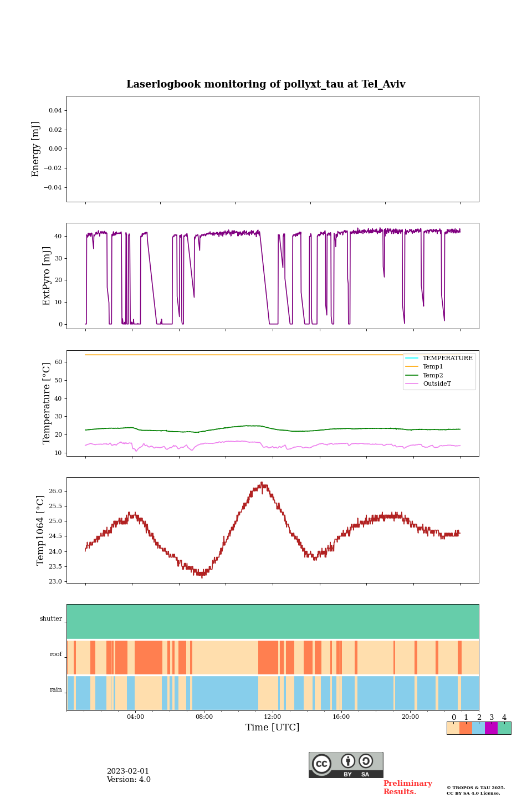Click the green shutter status band
Screen dimensions: 532x798
[273, 622]
